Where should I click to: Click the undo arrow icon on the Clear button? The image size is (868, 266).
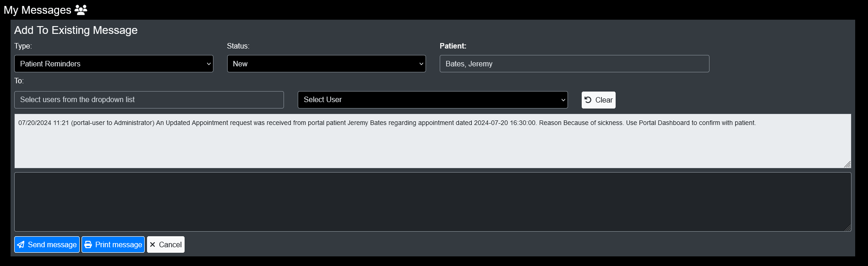coord(588,100)
